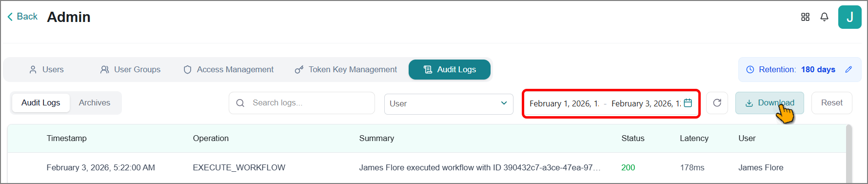The width and height of the screenshot is (868, 184).
Task: Edit retention using the pencil icon
Action: (x=848, y=69)
